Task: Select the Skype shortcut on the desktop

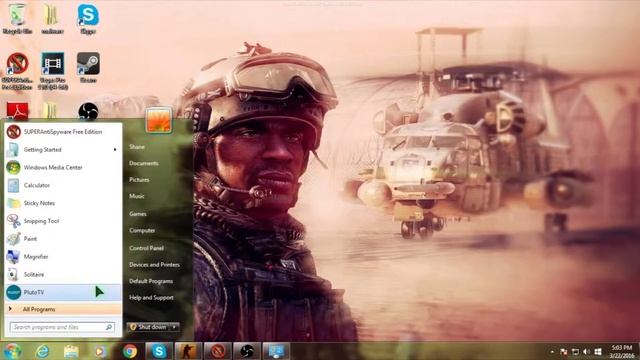Action: 88,19
